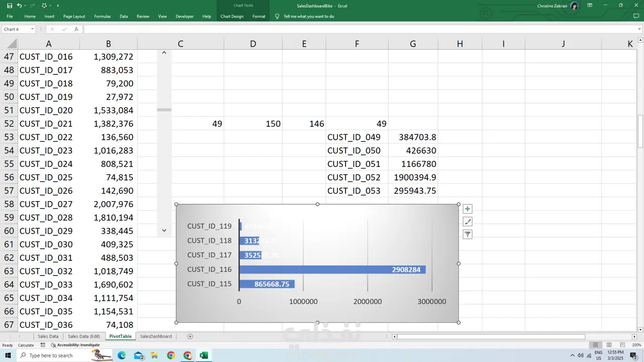Click the 200% zoom level
The width and height of the screenshot is (644, 362).
point(636,345)
